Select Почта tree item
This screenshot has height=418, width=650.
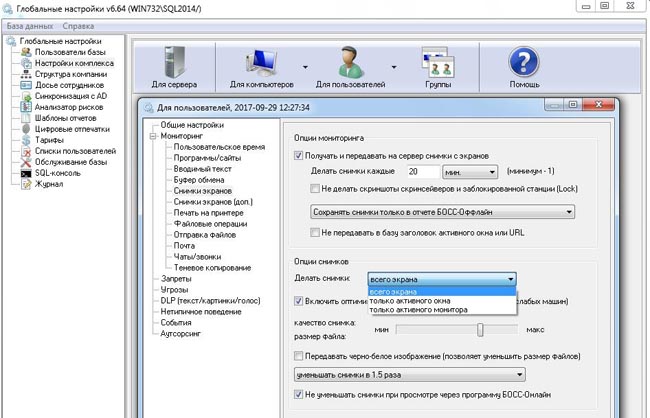coord(184,246)
